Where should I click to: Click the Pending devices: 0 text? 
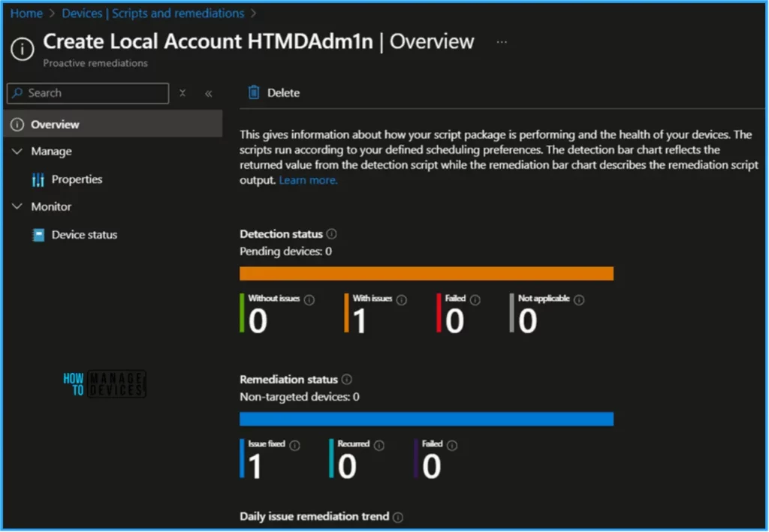coord(285,251)
